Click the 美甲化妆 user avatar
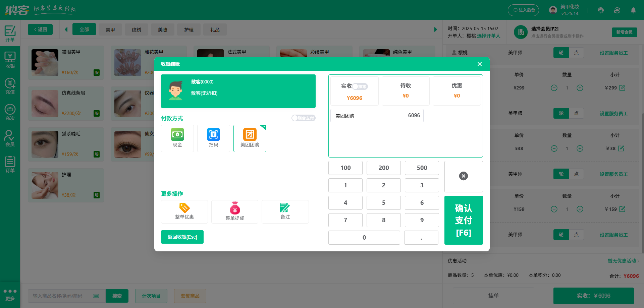This screenshot has height=308, width=644. (x=553, y=10)
